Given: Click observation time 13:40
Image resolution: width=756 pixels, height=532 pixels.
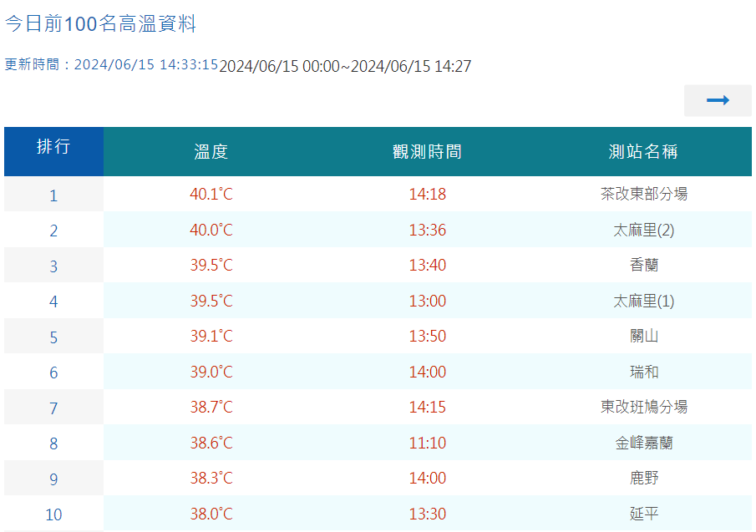Looking at the screenshot, I should point(427,265).
